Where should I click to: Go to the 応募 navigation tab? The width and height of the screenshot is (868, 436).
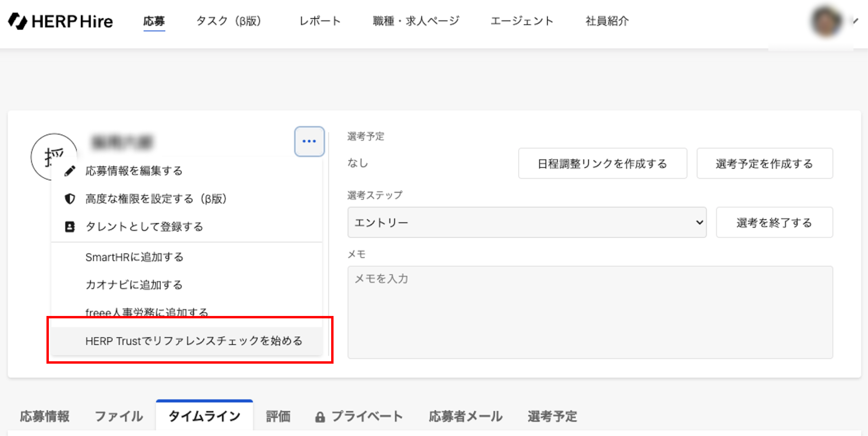pyautogui.click(x=154, y=21)
